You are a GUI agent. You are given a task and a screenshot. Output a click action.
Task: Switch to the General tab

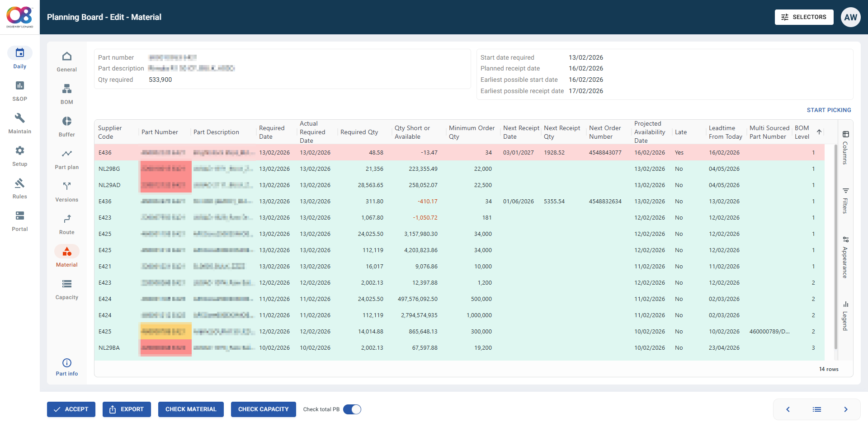point(67,61)
